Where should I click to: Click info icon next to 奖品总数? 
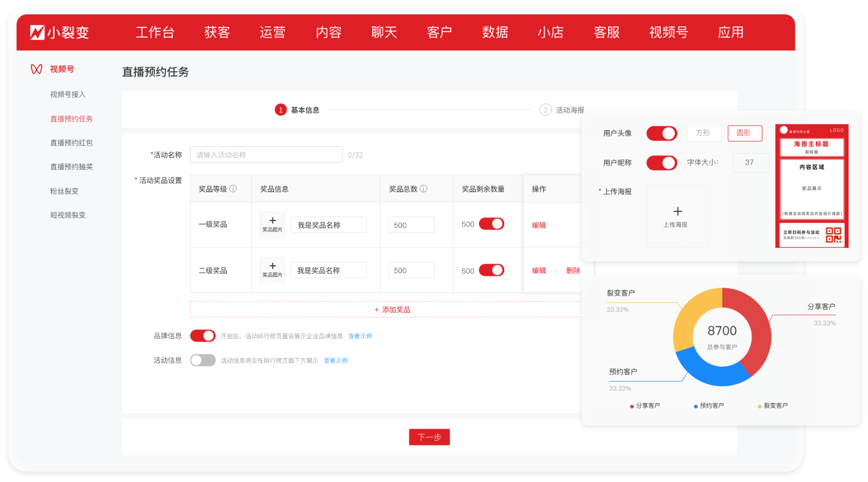(x=424, y=189)
